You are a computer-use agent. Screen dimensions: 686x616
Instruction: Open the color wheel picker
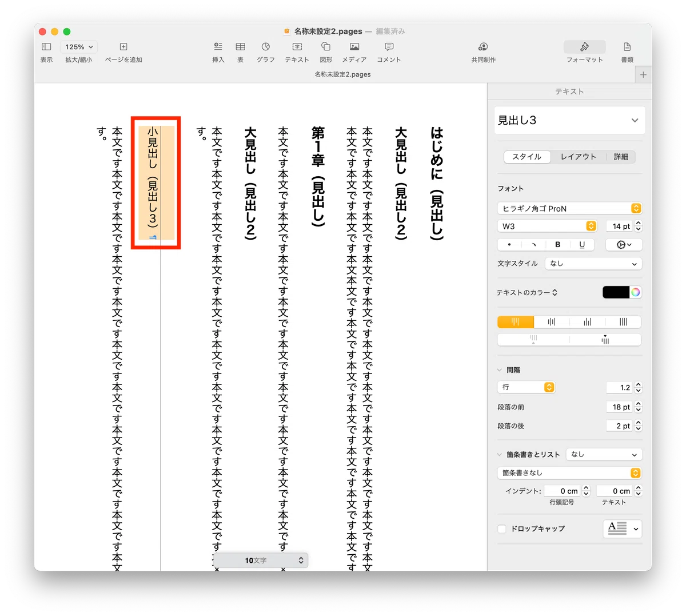point(635,292)
